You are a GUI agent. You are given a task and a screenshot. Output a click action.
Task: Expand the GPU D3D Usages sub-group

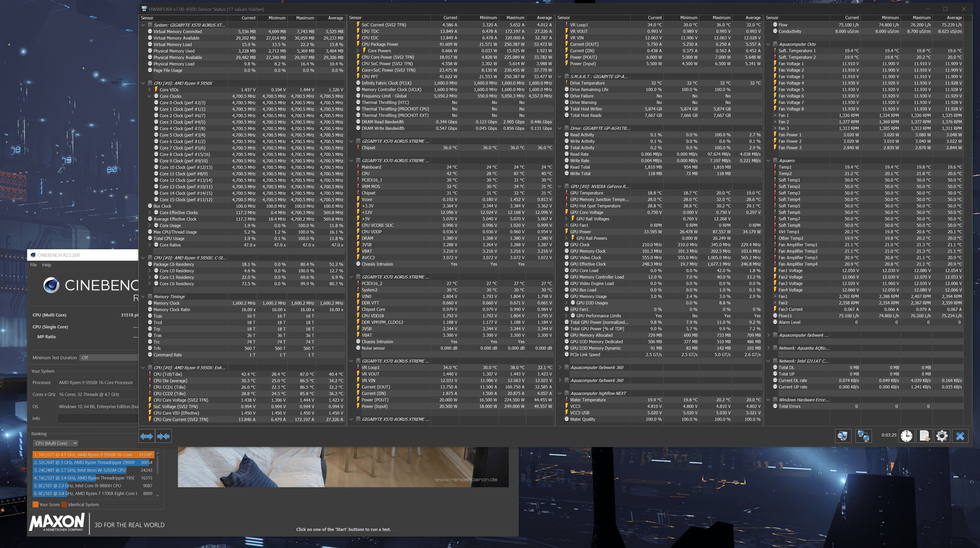coord(566,303)
